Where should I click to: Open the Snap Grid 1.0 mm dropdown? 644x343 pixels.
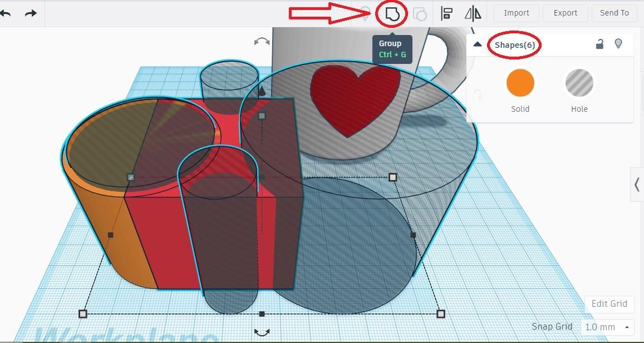pyautogui.click(x=607, y=327)
